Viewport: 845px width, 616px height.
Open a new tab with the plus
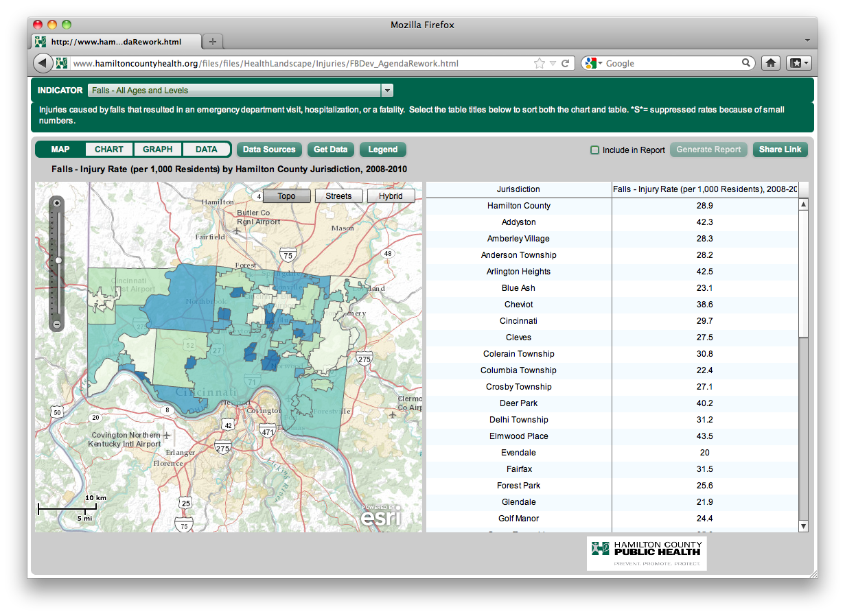(213, 42)
